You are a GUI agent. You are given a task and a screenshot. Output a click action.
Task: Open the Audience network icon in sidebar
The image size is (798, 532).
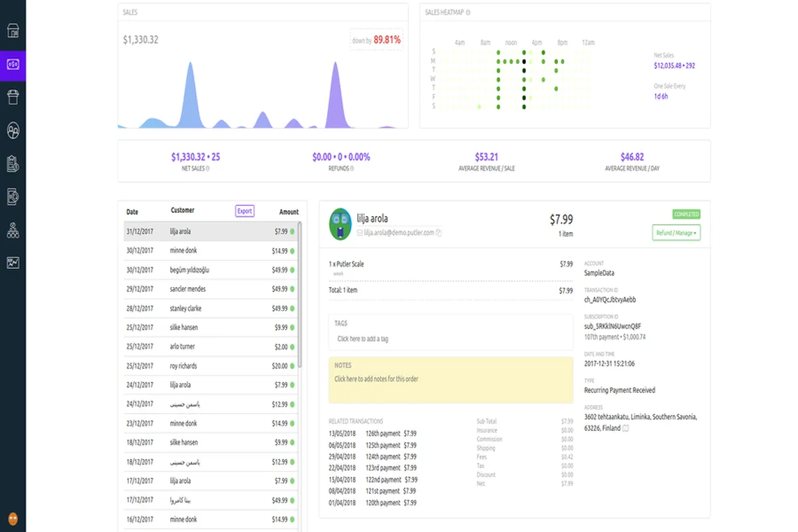(13, 230)
